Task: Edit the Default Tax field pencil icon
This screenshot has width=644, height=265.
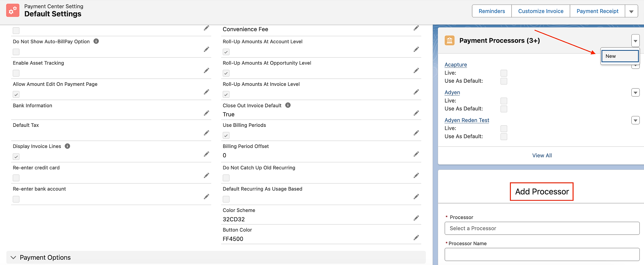Action: pyautogui.click(x=206, y=133)
